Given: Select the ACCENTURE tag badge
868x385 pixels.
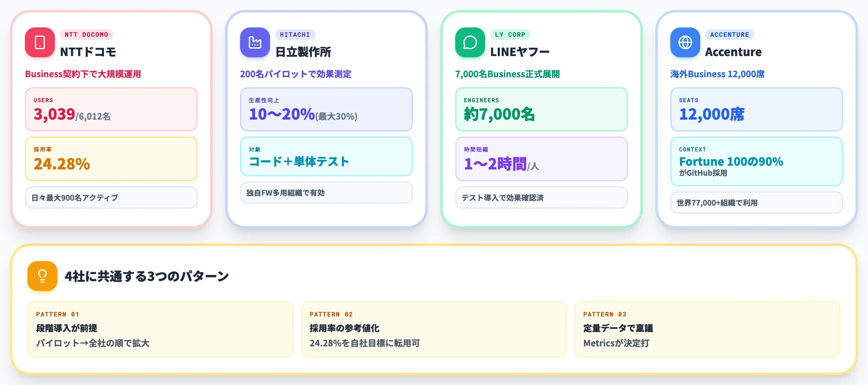Looking at the screenshot, I should tap(730, 35).
